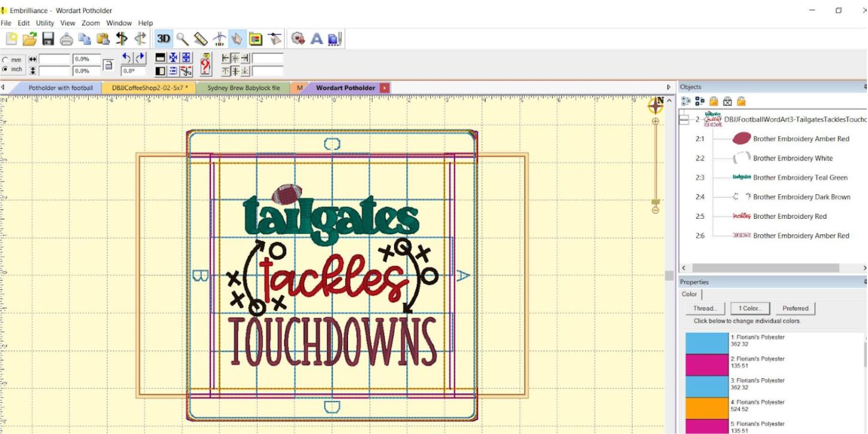The image size is (868, 434).
Task: Click the magnifying glass zoom tool
Action: click(182, 39)
